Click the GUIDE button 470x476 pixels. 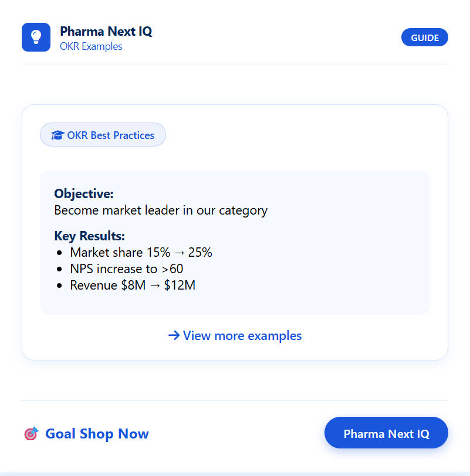pyautogui.click(x=424, y=37)
